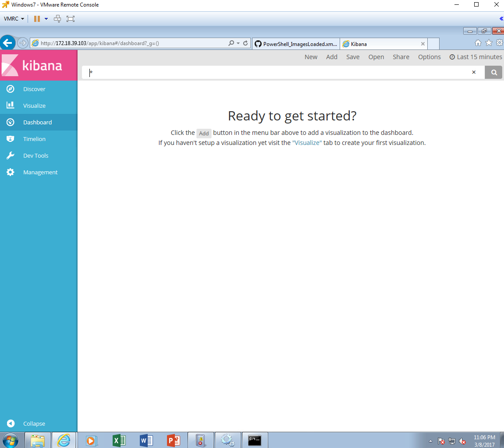Open the Timelion mask icon

[x=10, y=139]
